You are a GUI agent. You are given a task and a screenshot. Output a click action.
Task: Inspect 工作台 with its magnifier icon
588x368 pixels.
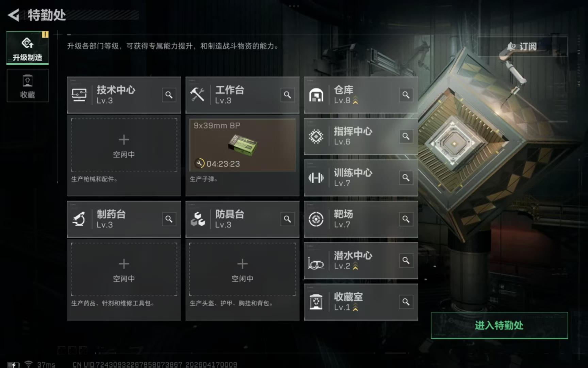pos(288,95)
